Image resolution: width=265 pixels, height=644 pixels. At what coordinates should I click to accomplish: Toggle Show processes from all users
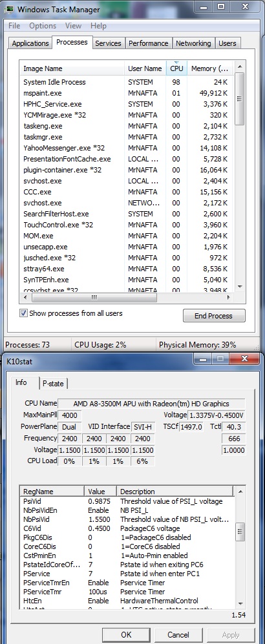pos(24,313)
